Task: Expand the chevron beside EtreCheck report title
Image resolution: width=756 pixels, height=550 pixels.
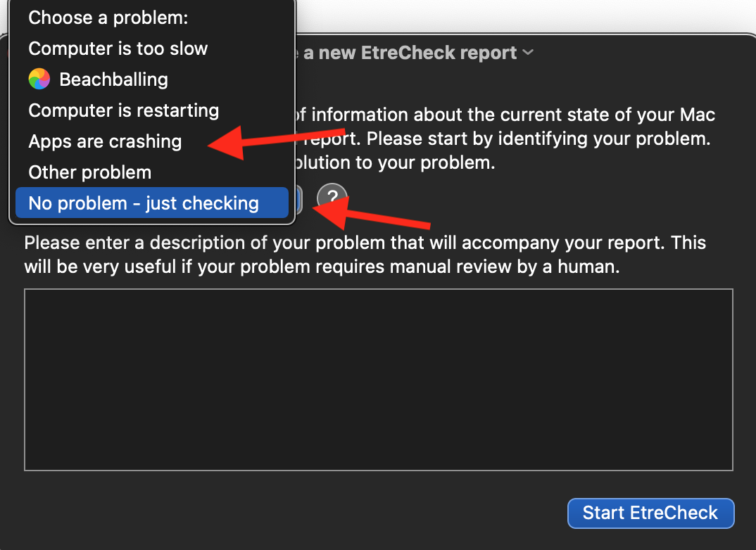Action: pos(529,53)
